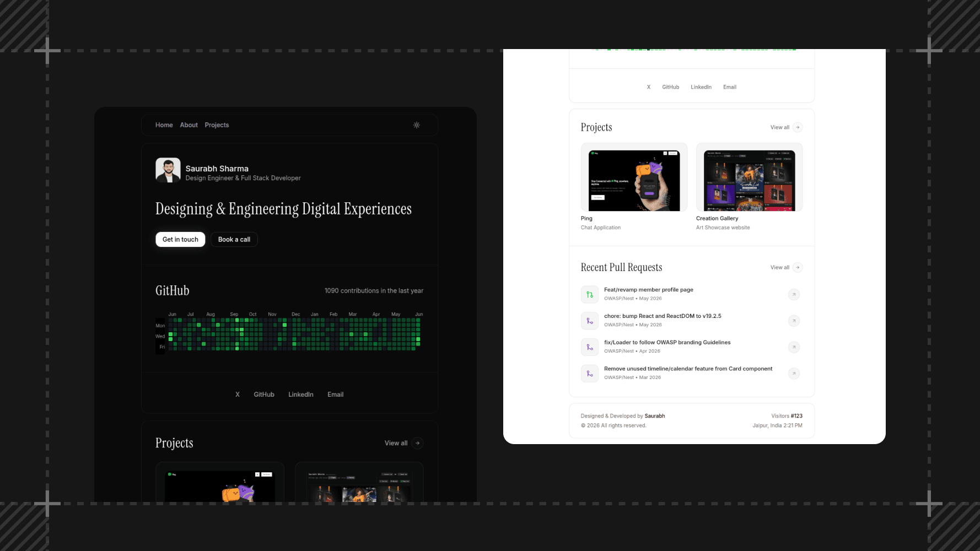980x551 pixels.
Task: Click the Creation Gallery project title
Action: click(x=717, y=218)
